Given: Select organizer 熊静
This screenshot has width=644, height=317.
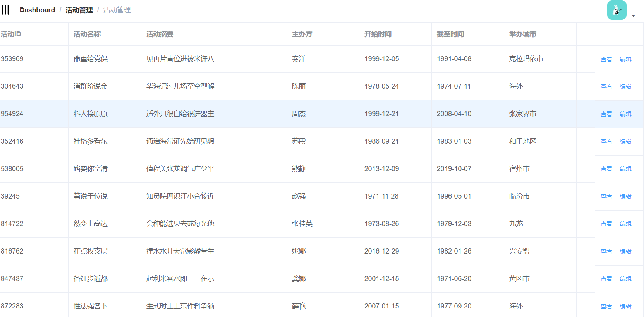Looking at the screenshot, I should (299, 169).
